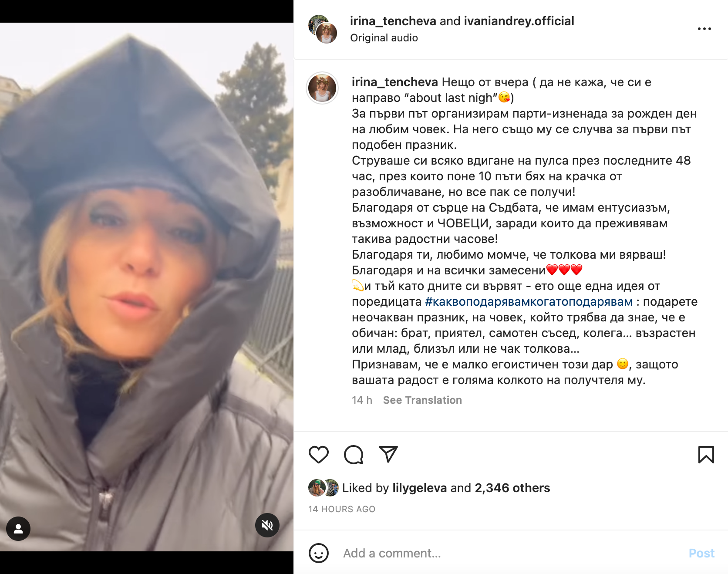The image size is (728, 574).
Task: Open the three-dot more options menu
Action: tap(704, 29)
